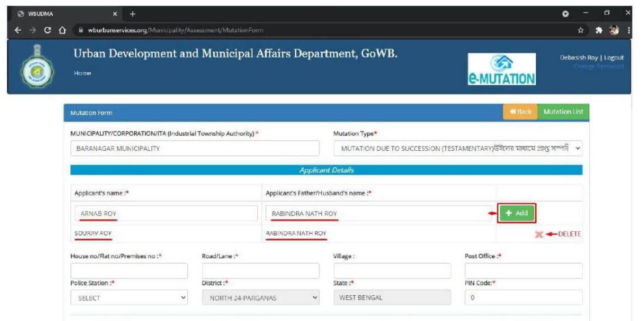Open Chrome three-dot menu
Screen dimensions: 644x321
629,30
